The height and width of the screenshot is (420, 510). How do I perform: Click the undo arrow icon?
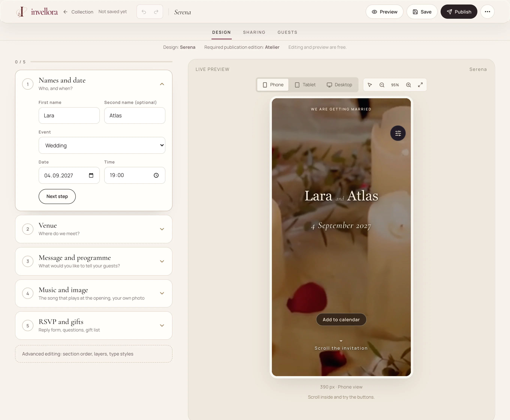144,12
